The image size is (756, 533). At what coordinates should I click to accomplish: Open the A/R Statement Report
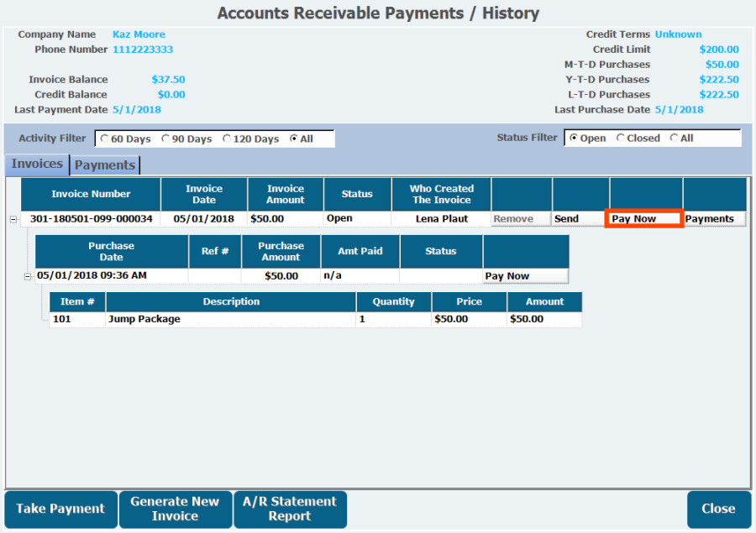pos(290,509)
